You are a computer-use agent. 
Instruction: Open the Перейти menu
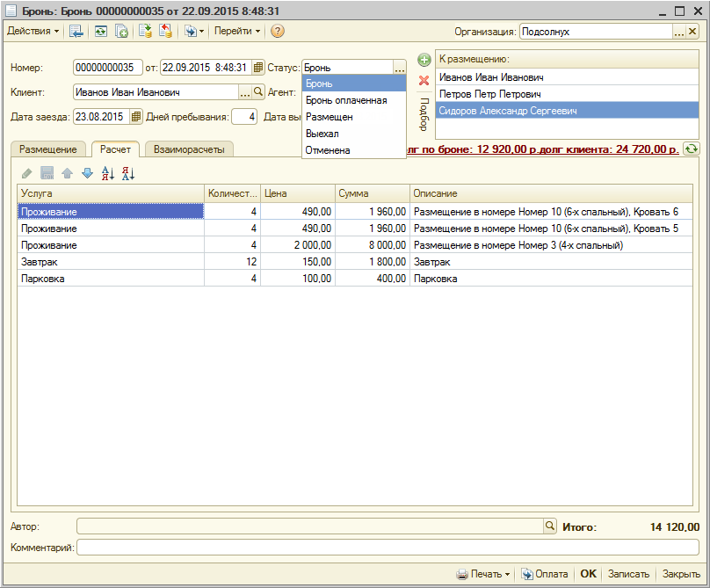click(237, 31)
